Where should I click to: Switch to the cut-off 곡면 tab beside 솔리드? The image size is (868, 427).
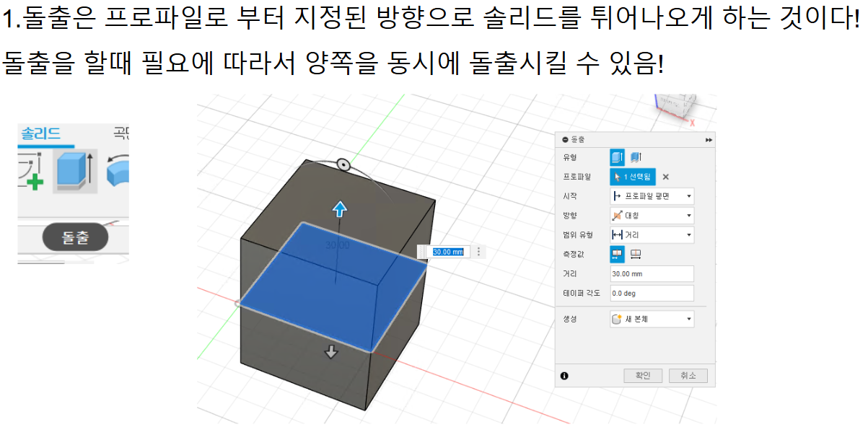click(120, 133)
